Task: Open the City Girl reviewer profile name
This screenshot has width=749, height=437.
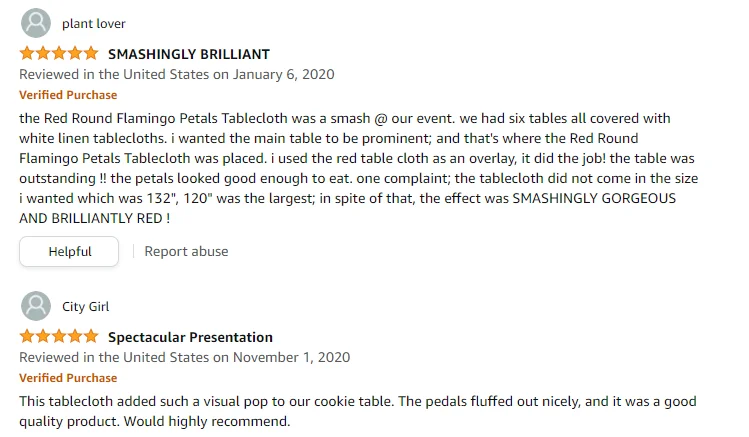Action: (x=86, y=306)
